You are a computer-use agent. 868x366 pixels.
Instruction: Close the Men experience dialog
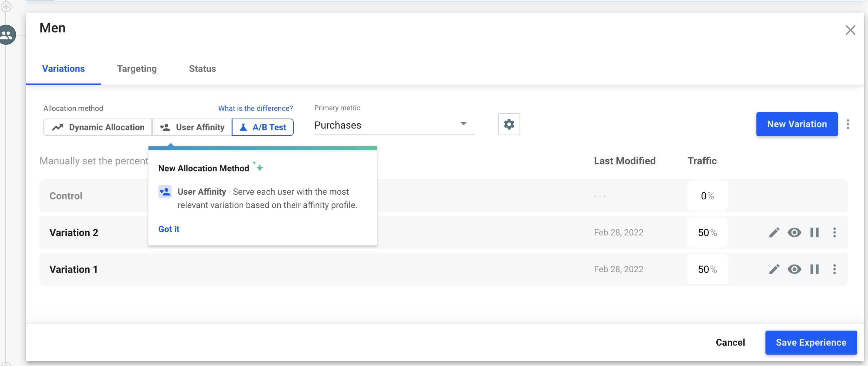(x=850, y=30)
